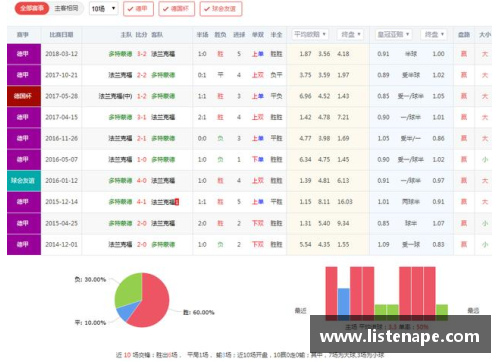Click the 负: 30.00% pie label
Image resolution: width=500 pixels, height=362 pixels.
pos(90,280)
